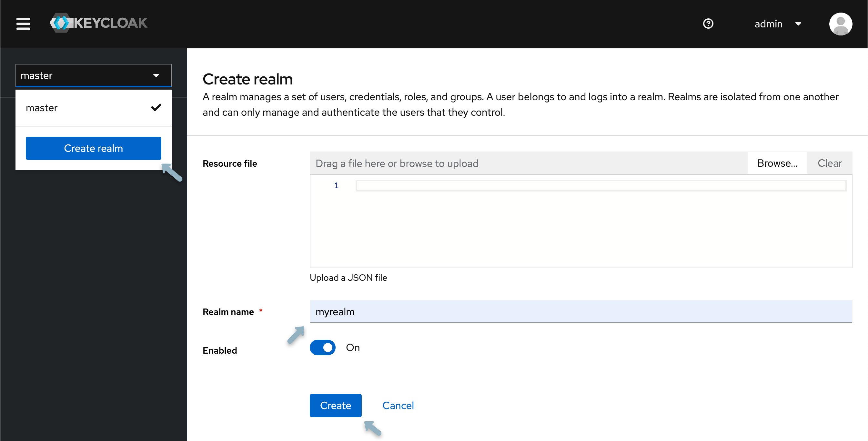
Task: Click the drag-and-drop file upload area
Action: (x=472, y=163)
